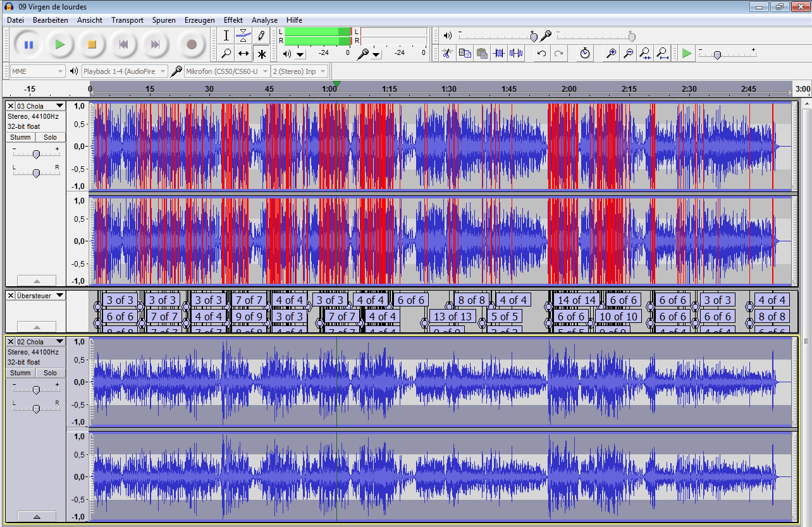Screen dimensions: 812x527
Task: Open the Mikrofon input device dropdown
Action: coord(226,71)
